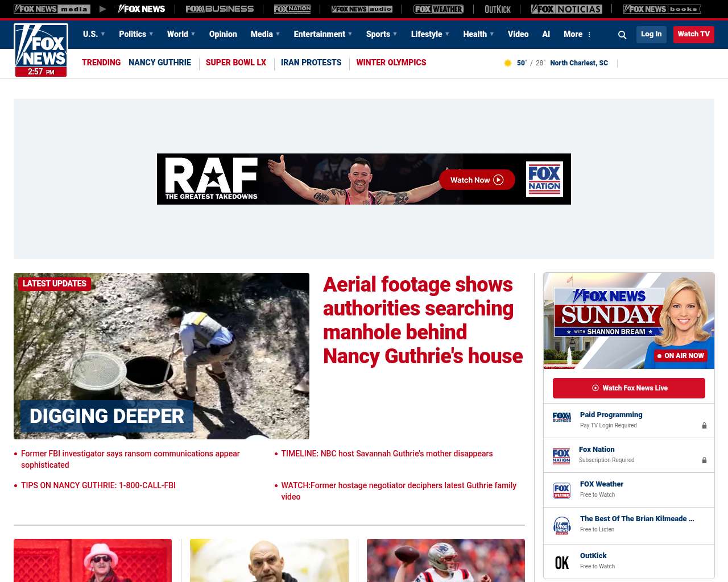Go to Fox Nation network logo
This screenshot has width=728, height=582.
point(292,9)
